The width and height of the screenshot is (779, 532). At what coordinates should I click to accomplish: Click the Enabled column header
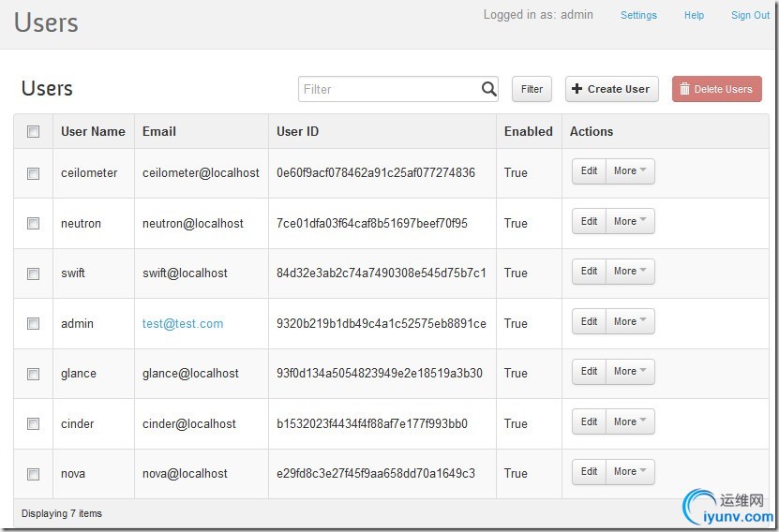click(528, 132)
